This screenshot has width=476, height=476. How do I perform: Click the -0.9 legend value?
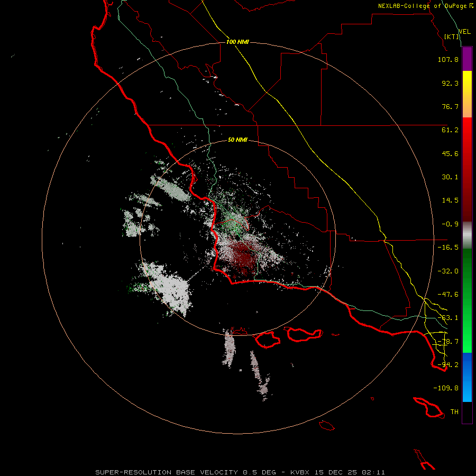pos(450,224)
